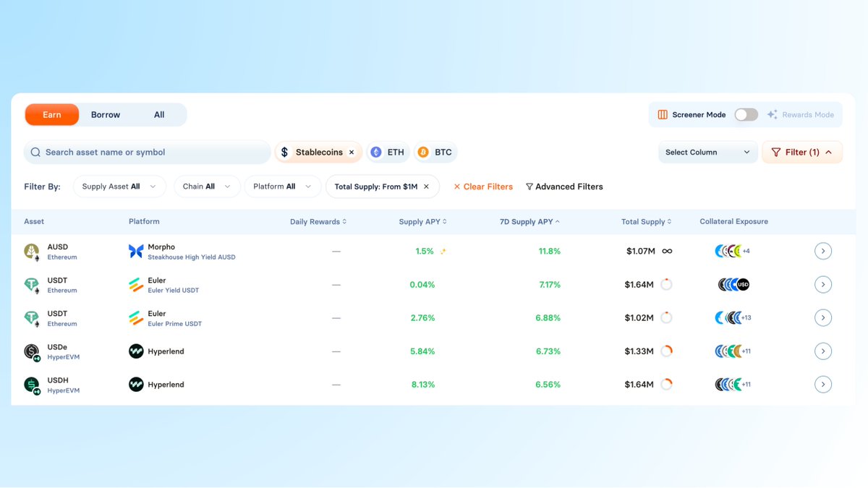Click the Euler Prime USDT token icon
The width and height of the screenshot is (868, 488).
point(32,318)
